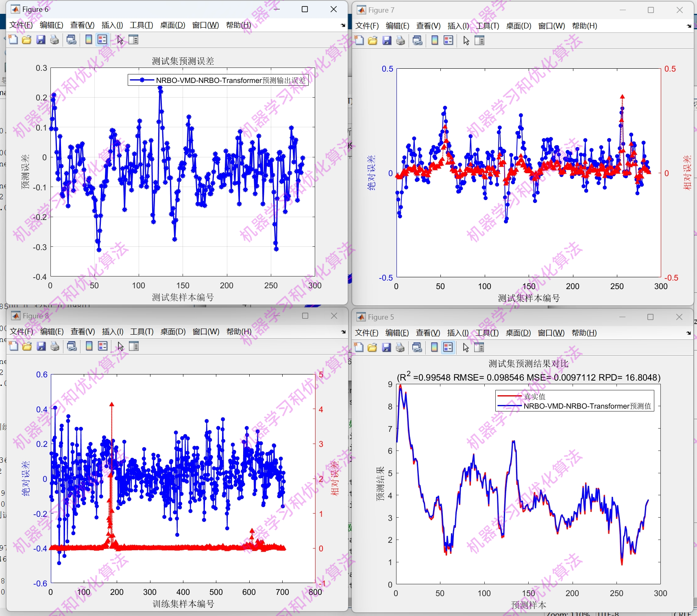Image resolution: width=697 pixels, height=616 pixels.
Task: Click the dock arrow in Figure 8 menu bar
Action: pos(343,332)
